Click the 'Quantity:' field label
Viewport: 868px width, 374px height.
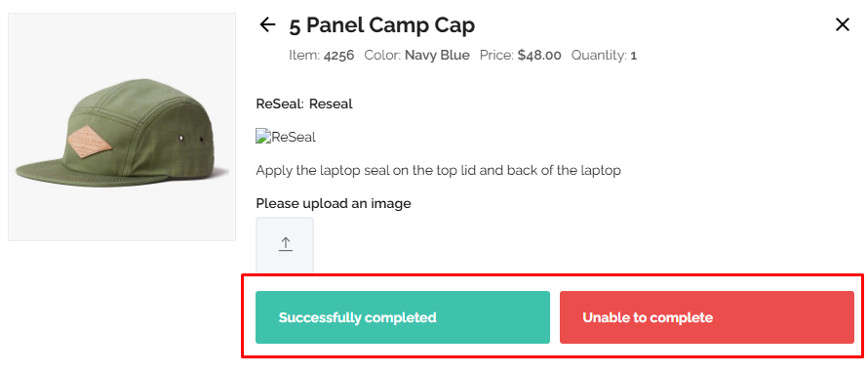(x=599, y=56)
